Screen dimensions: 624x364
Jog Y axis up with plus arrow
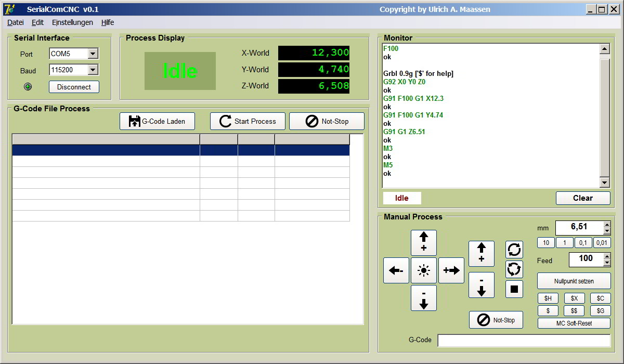424,243
